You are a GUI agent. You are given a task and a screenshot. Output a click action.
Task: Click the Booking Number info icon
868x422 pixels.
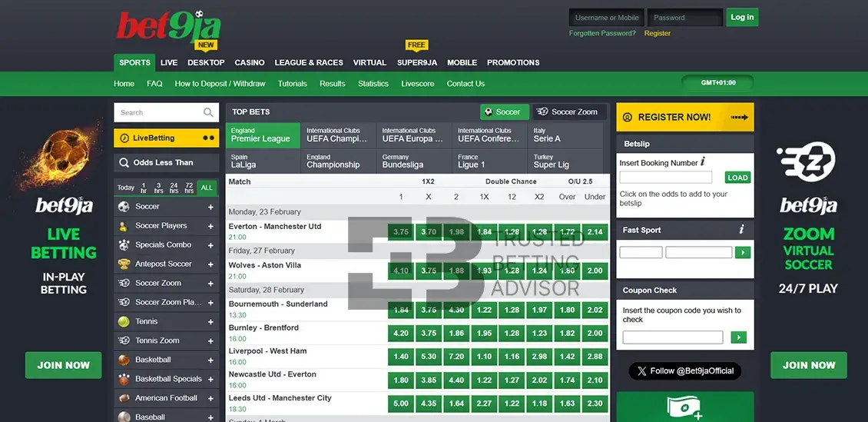(703, 162)
